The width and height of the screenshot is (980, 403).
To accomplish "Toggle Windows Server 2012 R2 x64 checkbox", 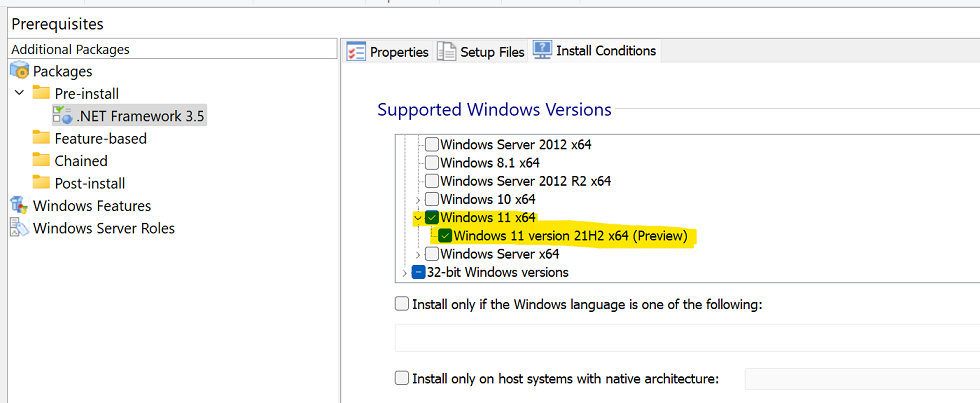I will pos(432,181).
